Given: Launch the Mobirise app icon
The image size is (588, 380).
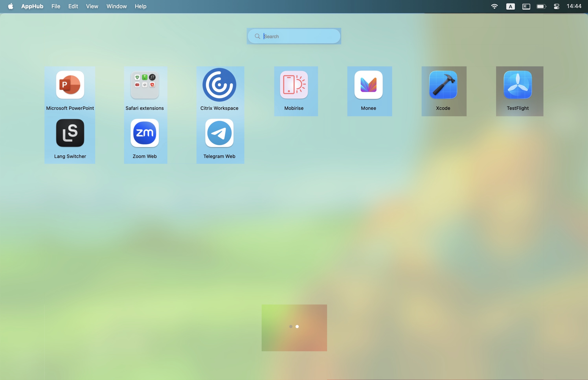Looking at the screenshot, I should click(x=294, y=85).
